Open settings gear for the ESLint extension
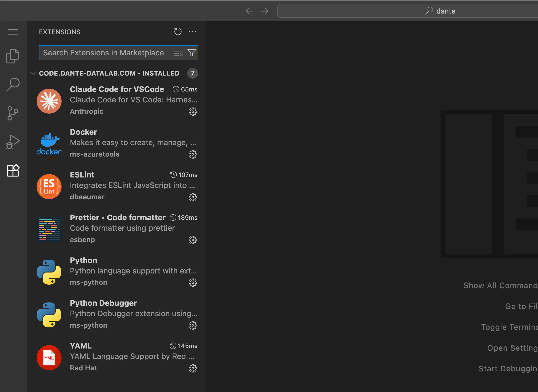 pos(193,197)
